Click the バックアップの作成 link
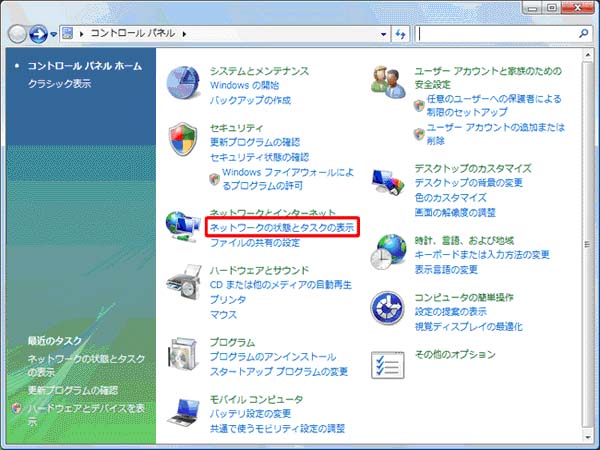The image size is (600, 450). 250,100
